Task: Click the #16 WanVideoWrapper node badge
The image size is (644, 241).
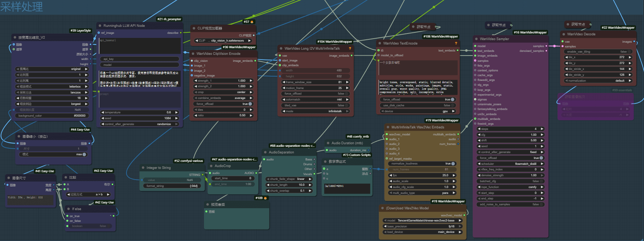Action: coord(530,32)
